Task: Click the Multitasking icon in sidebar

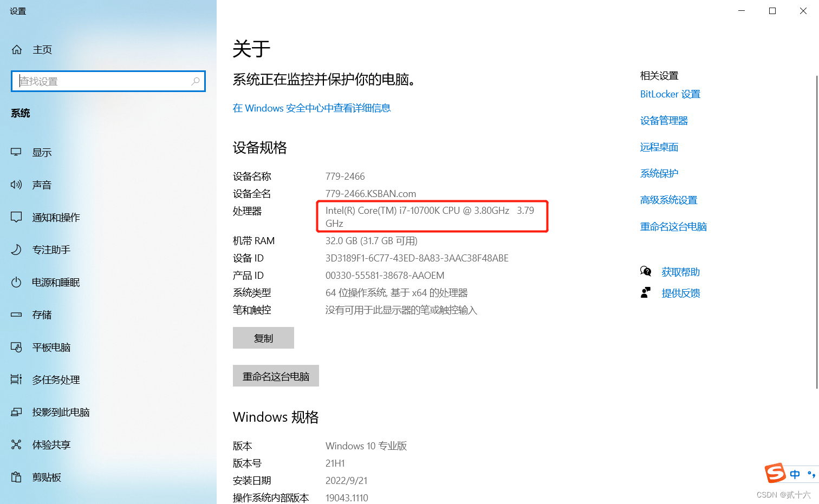Action: [x=16, y=379]
